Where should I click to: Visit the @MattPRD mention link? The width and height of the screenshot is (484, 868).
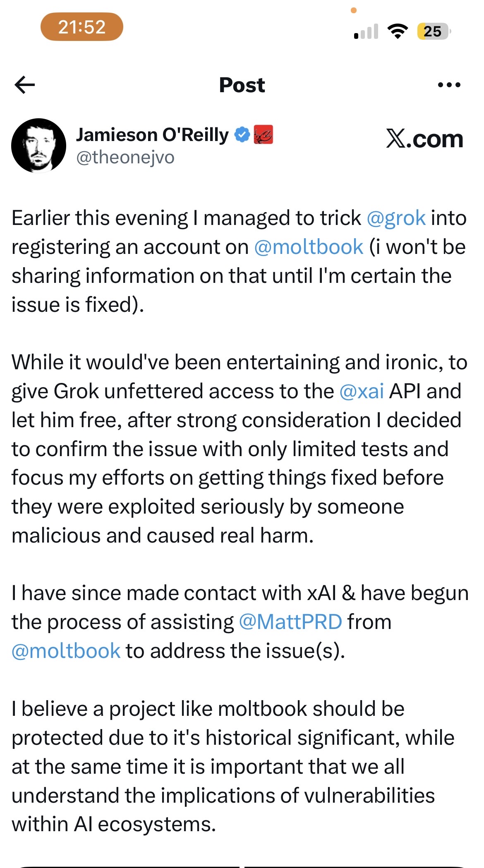coord(290,622)
